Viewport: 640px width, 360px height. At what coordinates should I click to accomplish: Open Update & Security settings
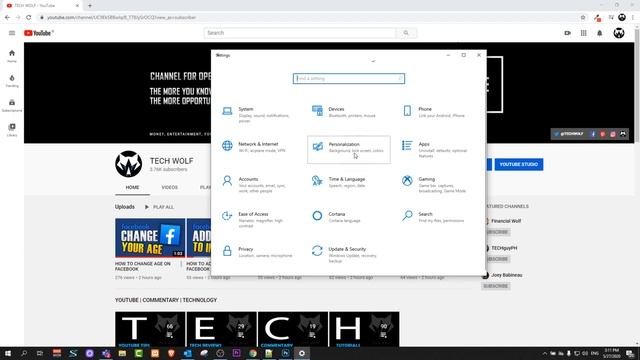point(348,254)
